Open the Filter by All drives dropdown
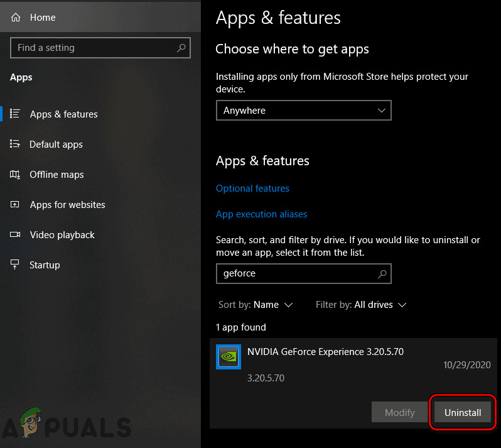Viewport: 501px width, 448px height. coord(361,305)
